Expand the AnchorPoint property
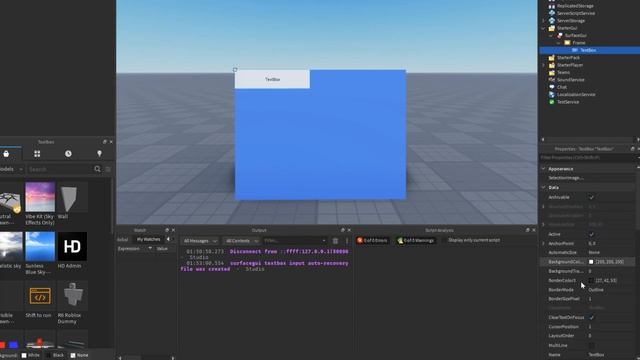 (x=543, y=243)
